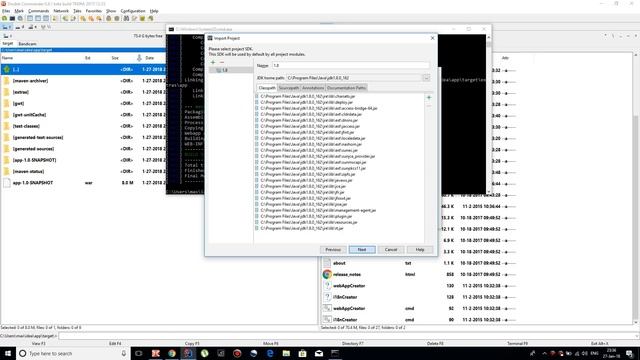
Task: Select maven archiver folder
Action: pos(83,81)
